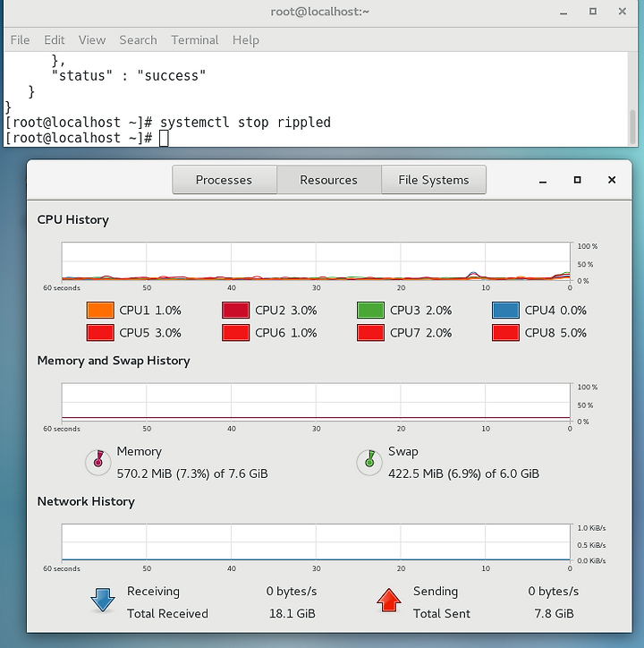Click the Total Received '18.1 GiB' value
This screenshot has height=648, width=644.
tap(292, 614)
